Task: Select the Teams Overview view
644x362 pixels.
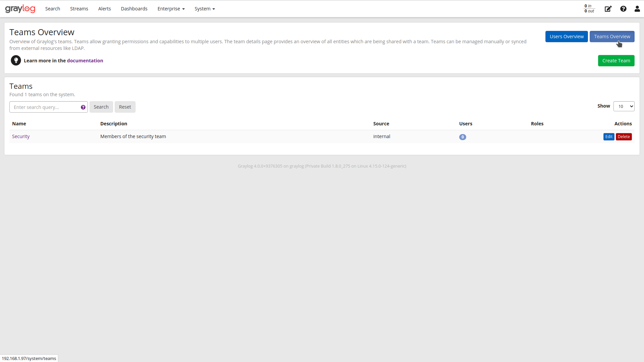Action: click(x=612, y=36)
